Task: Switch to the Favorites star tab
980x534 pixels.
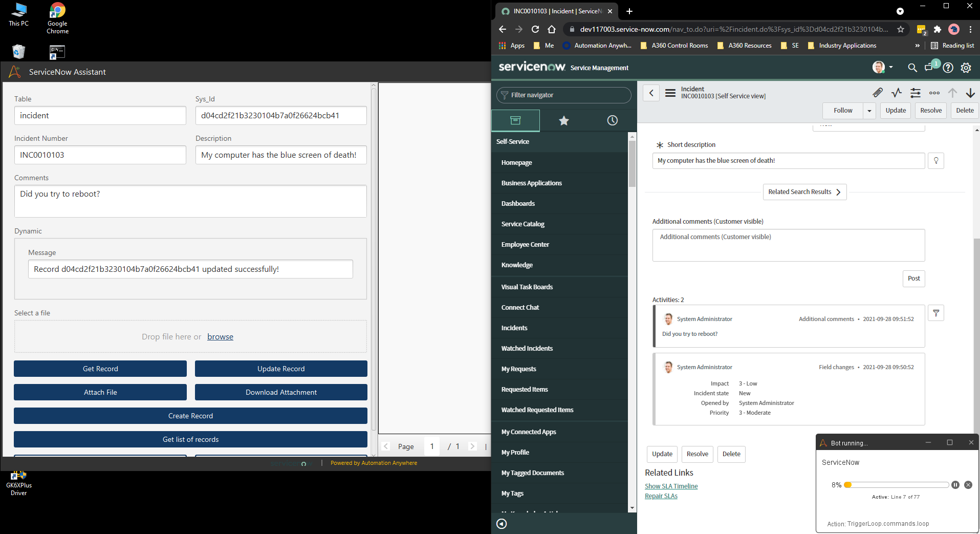Action: (x=563, y=121)
